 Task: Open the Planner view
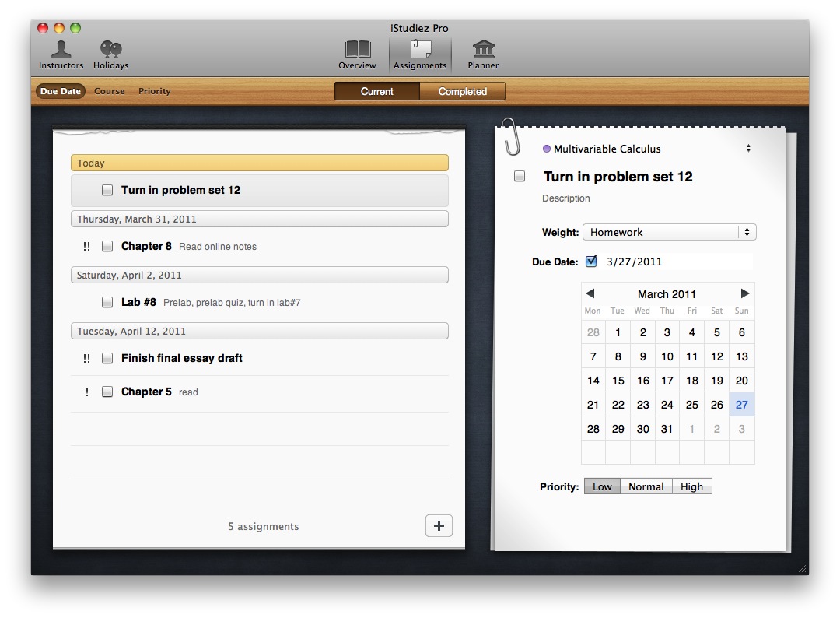[482, 53]
